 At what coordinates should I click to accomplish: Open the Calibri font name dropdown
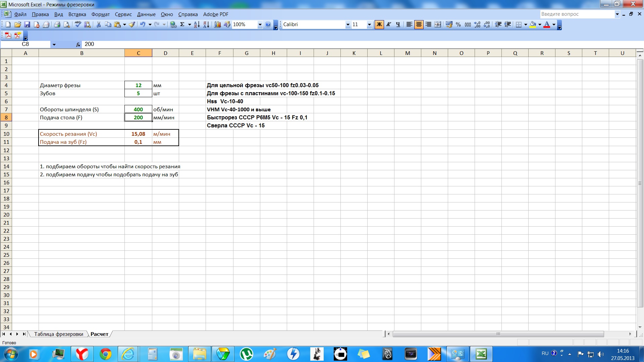click(x=347, y=24)
